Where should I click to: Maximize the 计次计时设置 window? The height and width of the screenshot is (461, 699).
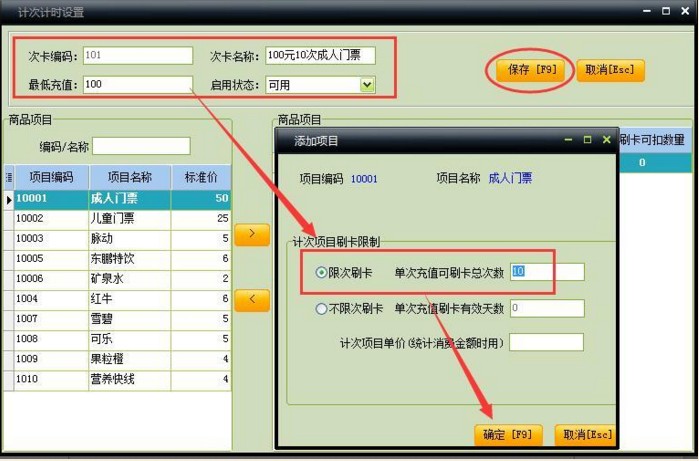tap(666, 11)
